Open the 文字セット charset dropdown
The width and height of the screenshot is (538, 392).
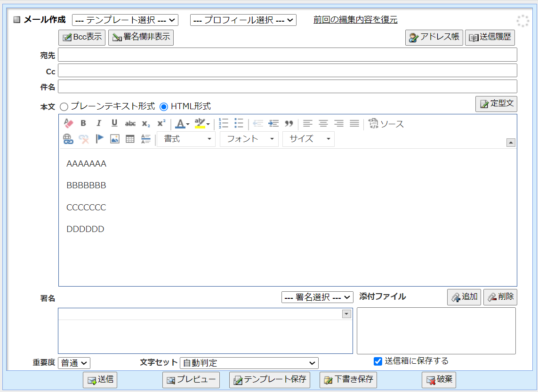249,363
